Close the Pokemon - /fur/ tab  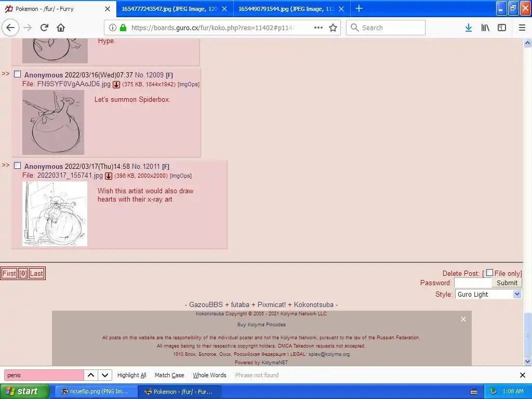pyautogui.click(x=108, y=9)
